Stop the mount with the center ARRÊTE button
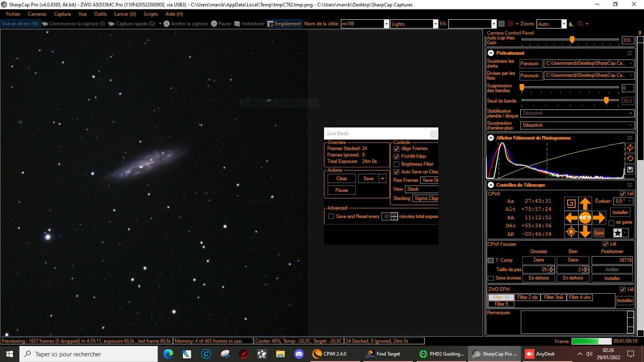The height and width of the screenshot is (362, 644). coord(585,218)
